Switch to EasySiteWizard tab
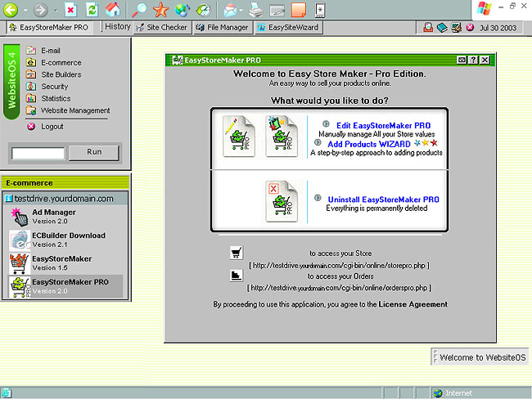This screenshot has width=532, height=399. 288,28
